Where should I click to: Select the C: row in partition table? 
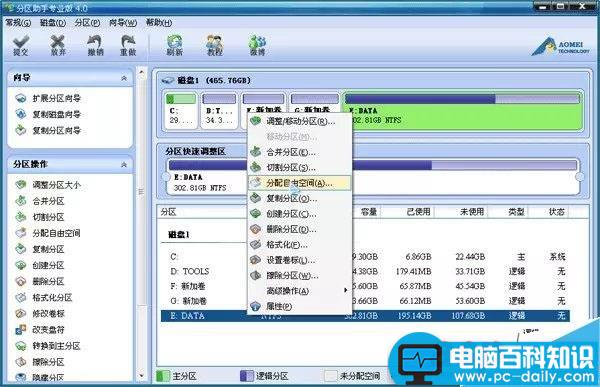coord(365,256)
